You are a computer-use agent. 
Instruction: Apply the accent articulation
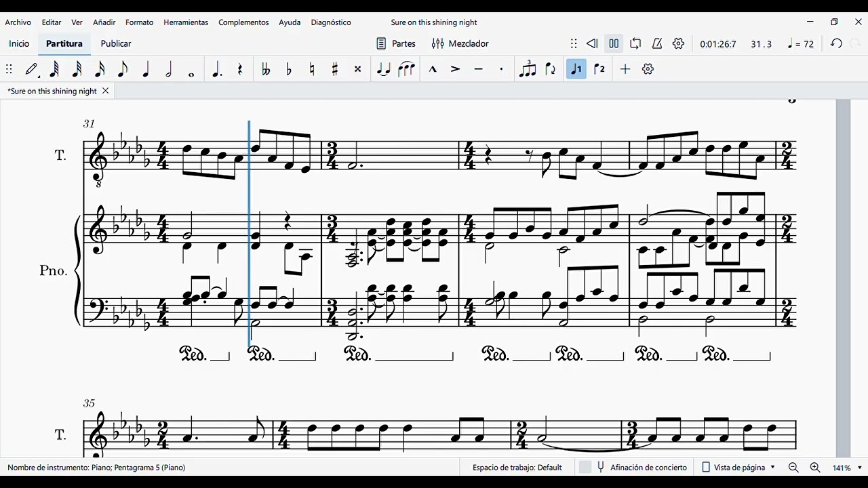click(x=456, y=69)
